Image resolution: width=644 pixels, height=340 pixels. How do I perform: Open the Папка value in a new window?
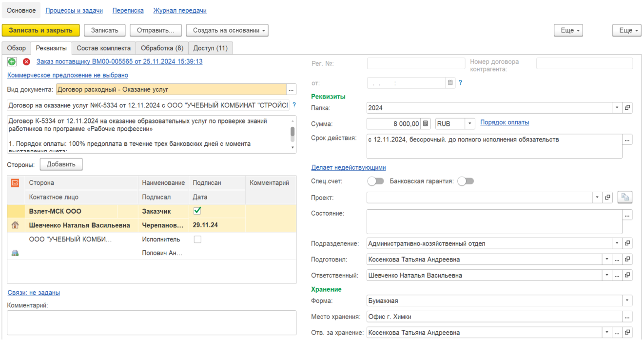click(627, 108)
